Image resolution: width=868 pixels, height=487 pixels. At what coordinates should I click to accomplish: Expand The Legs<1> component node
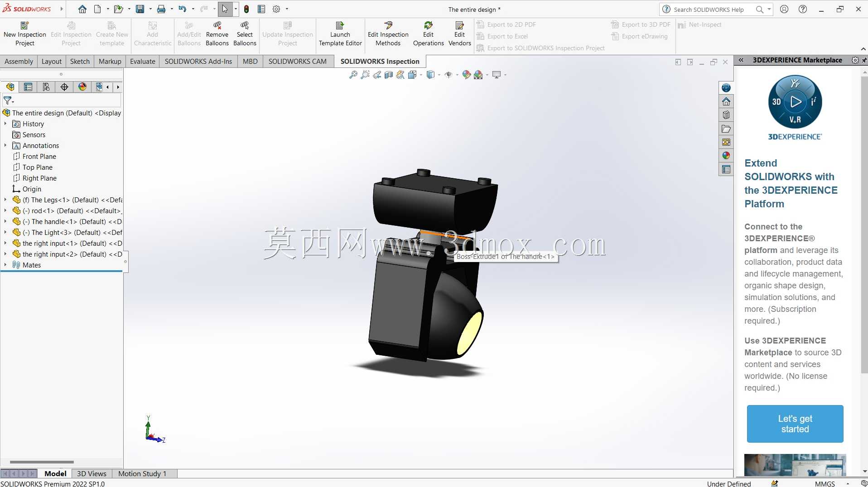point(5,200)
